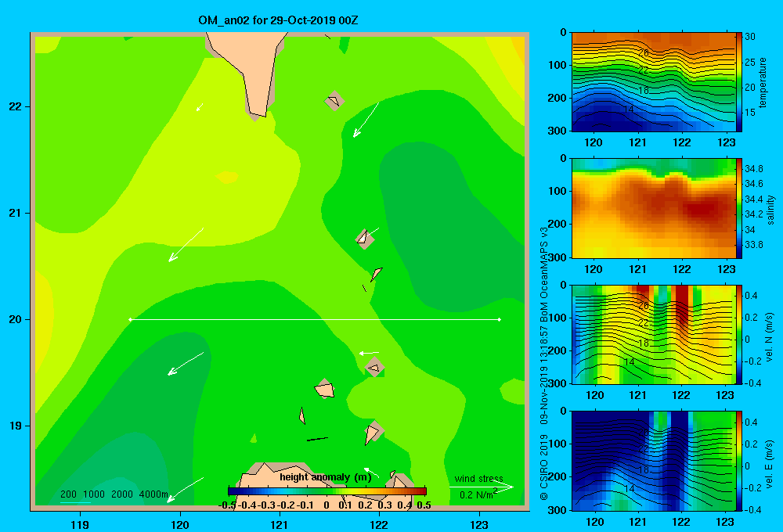
Task: Click the white transect line at 20 latitude
Action: point(315,319)
